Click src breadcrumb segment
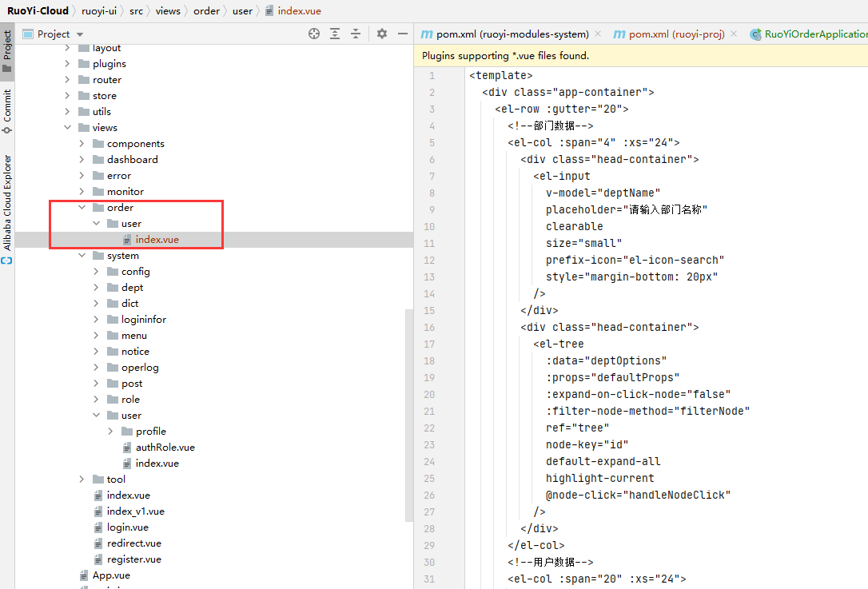868x589 pixels. click(136, 10)
